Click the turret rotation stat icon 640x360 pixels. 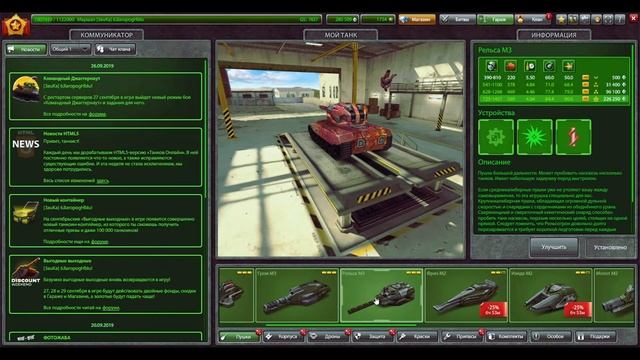549,66
